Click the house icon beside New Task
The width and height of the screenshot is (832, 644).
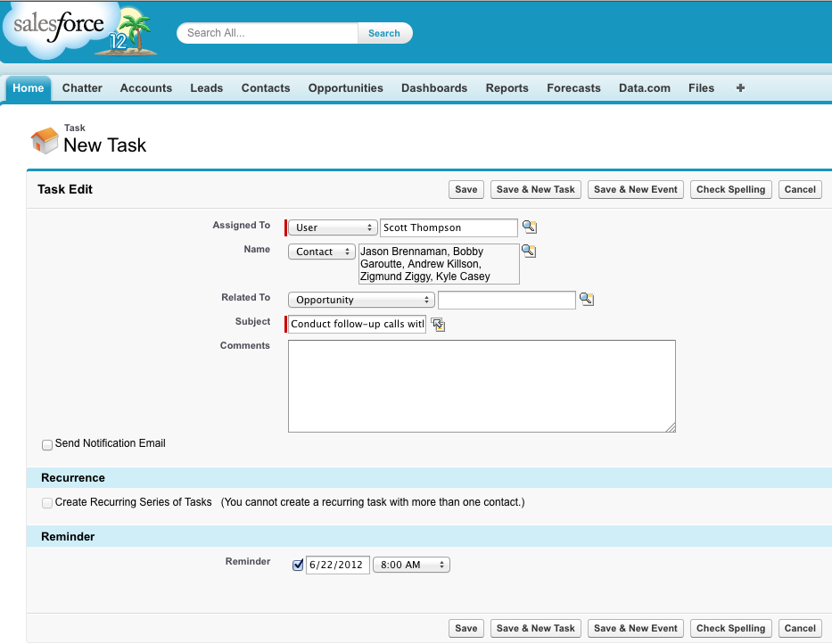point(45,141)
